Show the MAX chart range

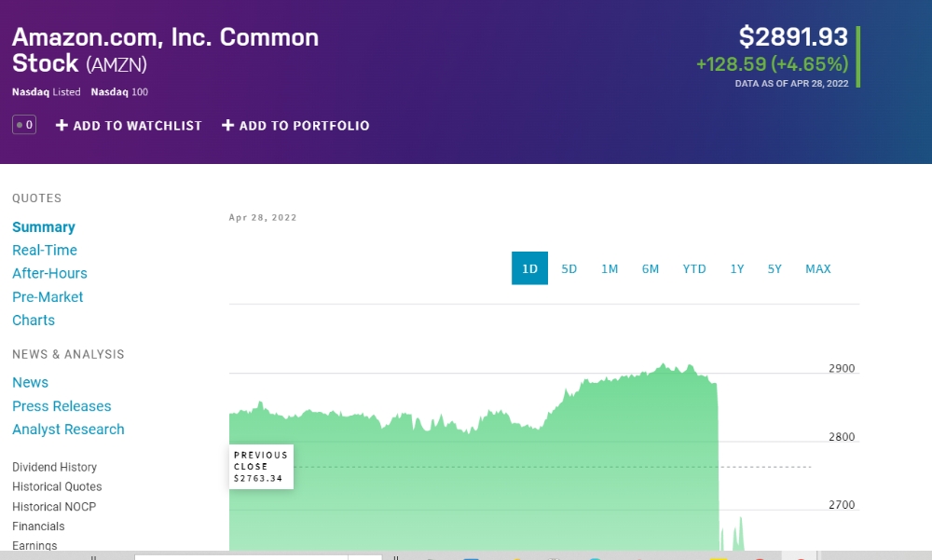(x=817, y=268)
